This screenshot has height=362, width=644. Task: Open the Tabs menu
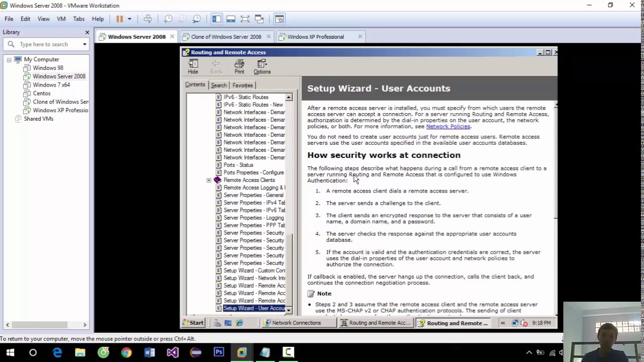[79, 19]
